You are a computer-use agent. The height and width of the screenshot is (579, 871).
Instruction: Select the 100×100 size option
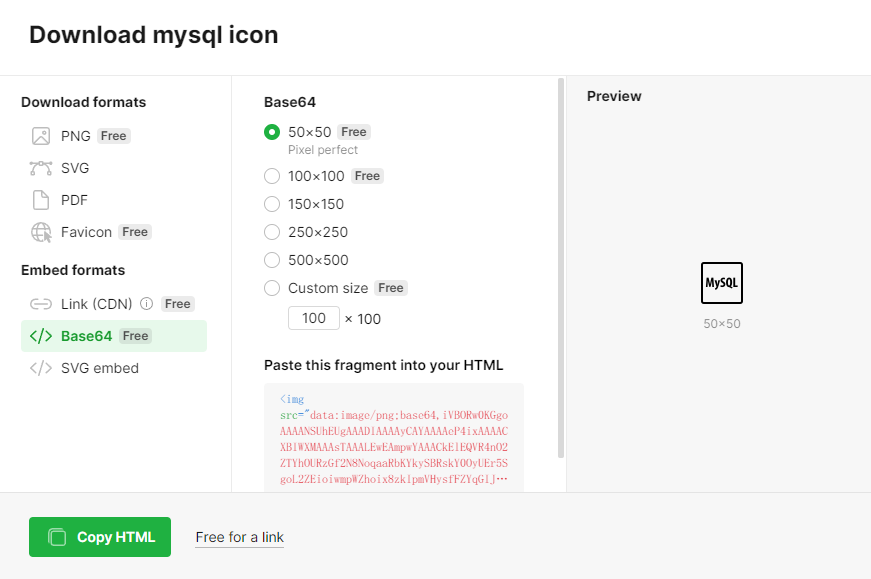point(271,176)
